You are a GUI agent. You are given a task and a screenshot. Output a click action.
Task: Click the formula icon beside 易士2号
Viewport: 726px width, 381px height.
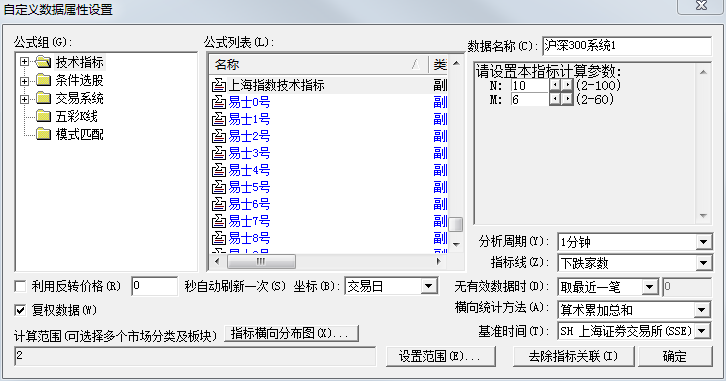click(x=219, y=136)
